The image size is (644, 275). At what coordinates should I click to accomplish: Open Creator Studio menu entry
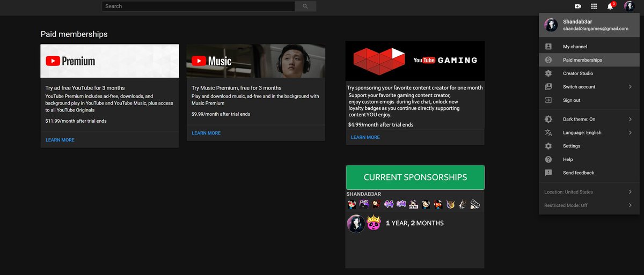click(x=589, y=73)
